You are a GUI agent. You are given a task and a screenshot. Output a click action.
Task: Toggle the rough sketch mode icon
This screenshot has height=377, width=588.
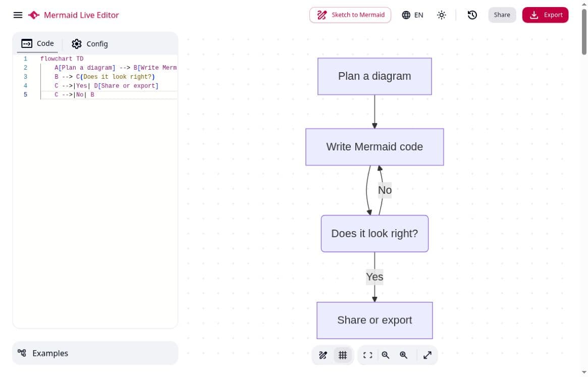pyautogui.click(x=323, y=355)
